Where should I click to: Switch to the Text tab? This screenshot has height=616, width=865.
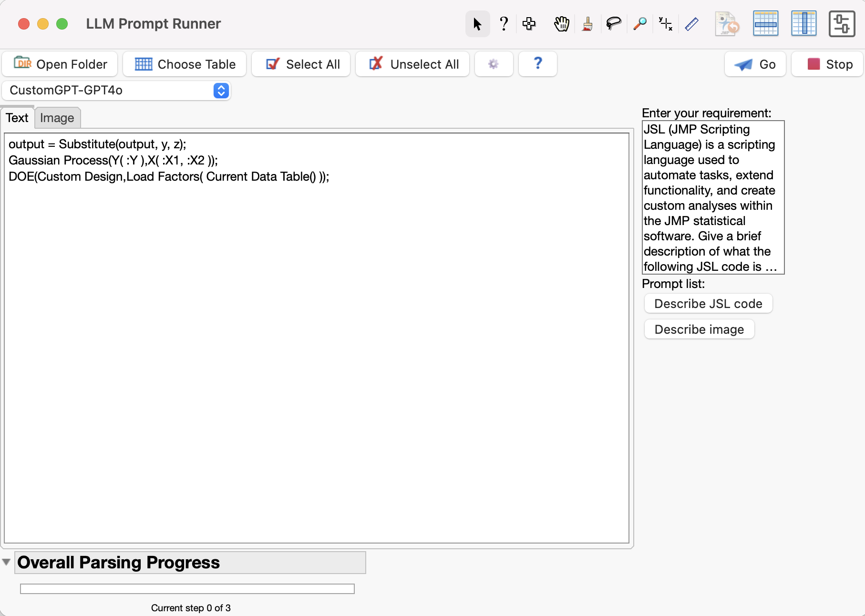point(17,118)
